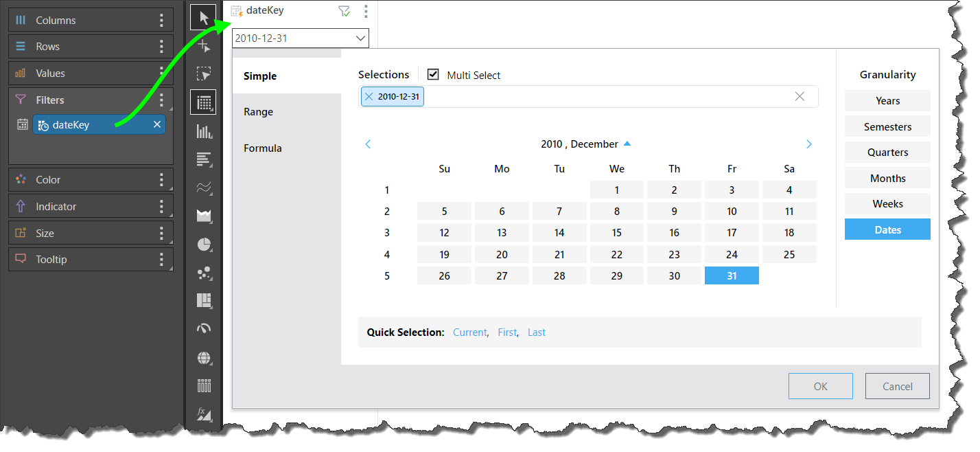980x452 pixels.
Task: Remove dateKey chip from Filters
Action: (157, 124)
